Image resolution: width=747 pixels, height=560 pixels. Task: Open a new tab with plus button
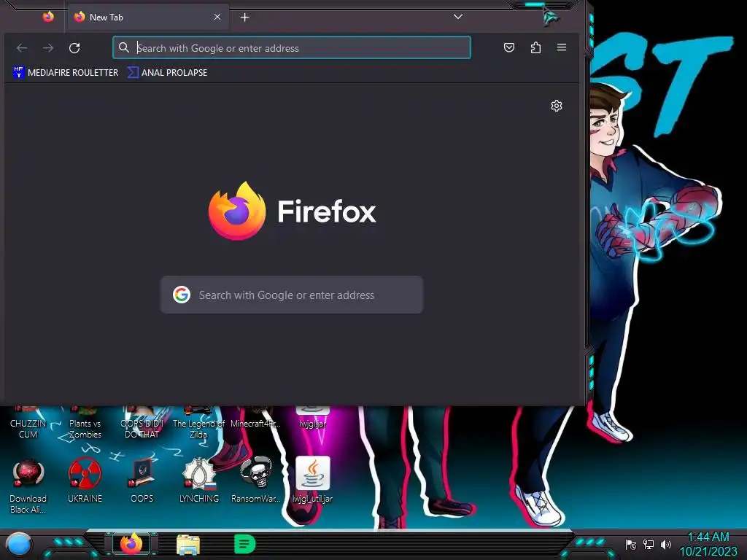click(x=245, y=17)
